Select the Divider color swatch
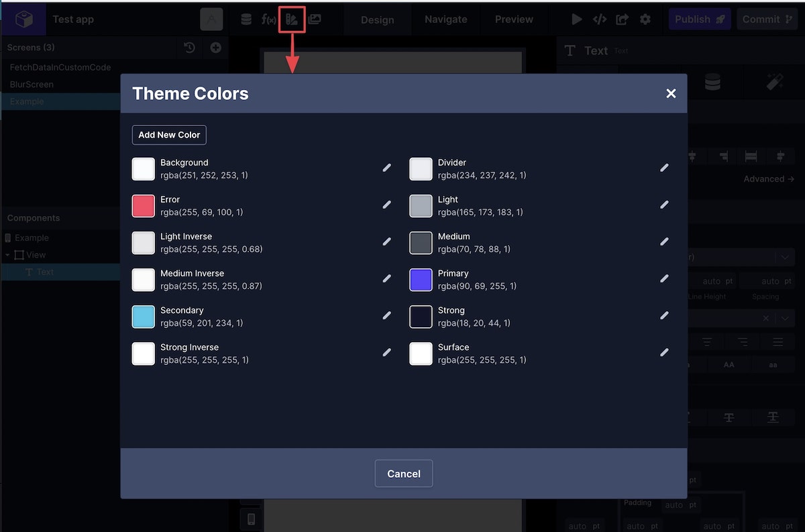805x532 pixels. (x=421, y=169)
